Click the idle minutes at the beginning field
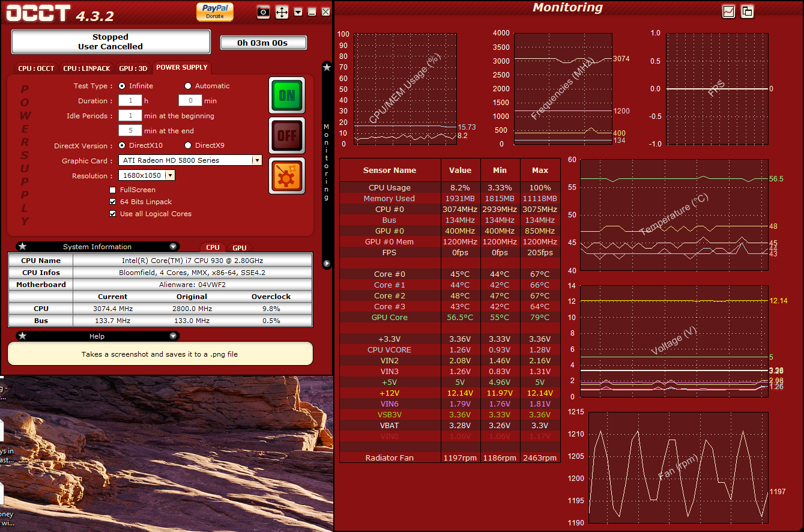Image resolution: width=804 pixels, height=532 pixels. pyautogui.click(x=130, y=116)
